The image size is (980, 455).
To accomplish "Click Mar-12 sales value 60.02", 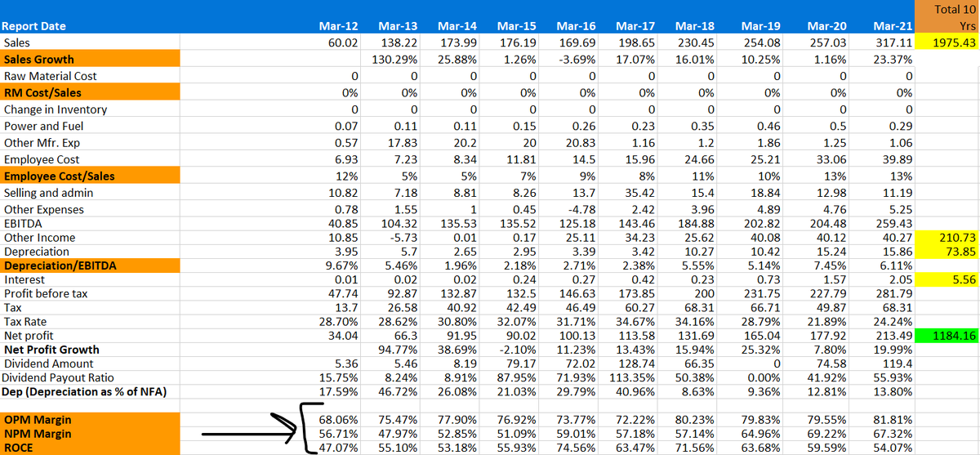I will point(342,42).
